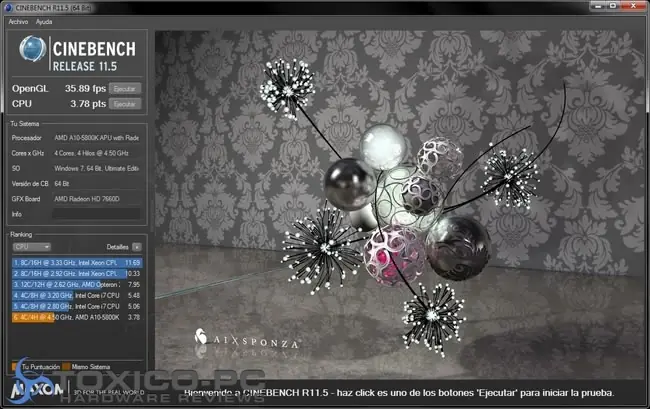
Task: Click the SO value Windows 7
Action: click(x=97, y=168)
